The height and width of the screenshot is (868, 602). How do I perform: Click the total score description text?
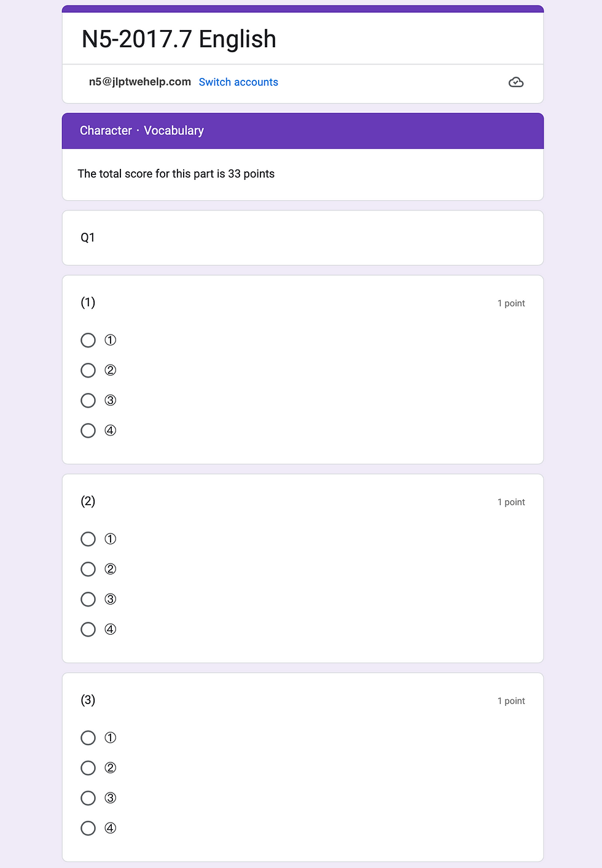tap(176, 174)
